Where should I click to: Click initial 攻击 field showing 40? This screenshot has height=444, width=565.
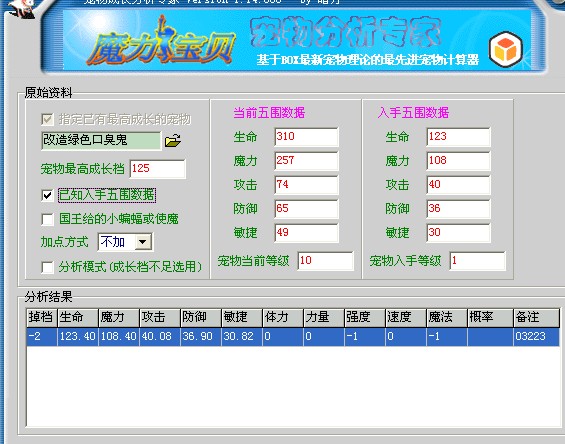(458, 185)
